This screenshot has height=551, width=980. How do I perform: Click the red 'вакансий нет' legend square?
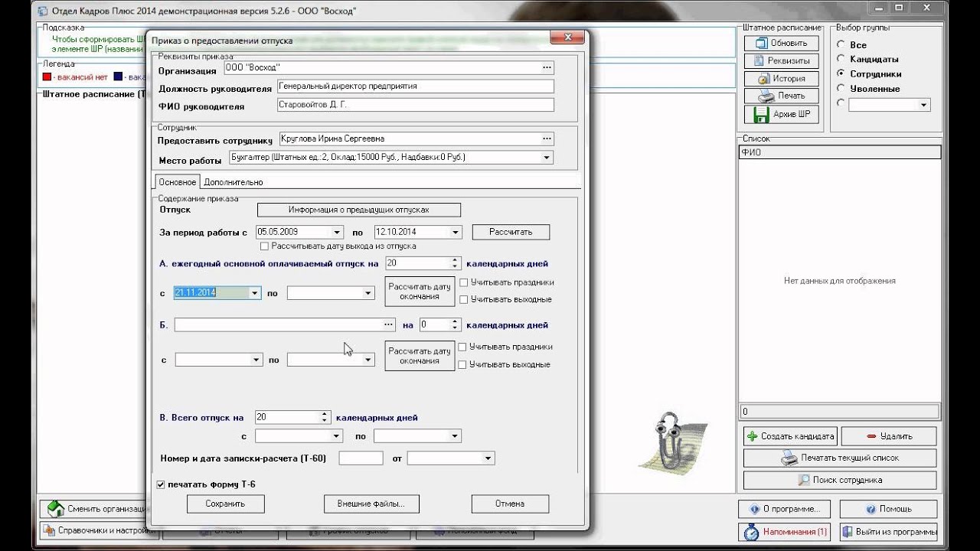pos(47,77)
